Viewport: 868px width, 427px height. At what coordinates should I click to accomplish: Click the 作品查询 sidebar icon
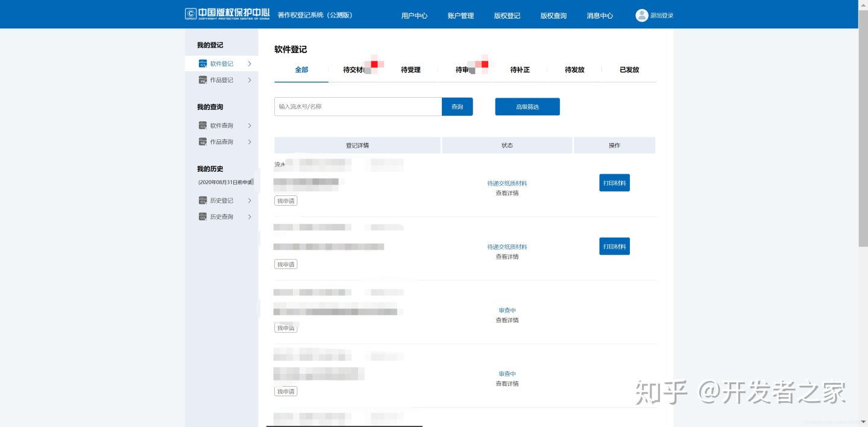pyautogui.click(x=203, y=142)
